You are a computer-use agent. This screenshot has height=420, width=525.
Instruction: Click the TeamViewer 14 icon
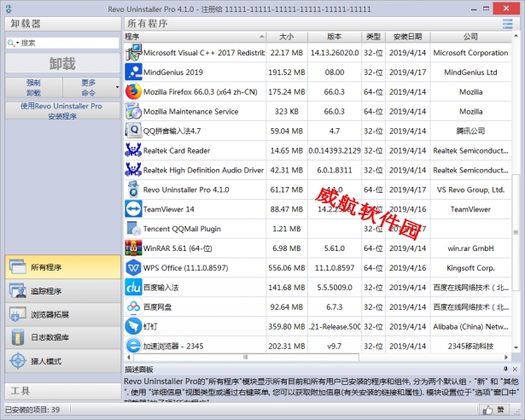pyautogui.click(x=133, y=209)
